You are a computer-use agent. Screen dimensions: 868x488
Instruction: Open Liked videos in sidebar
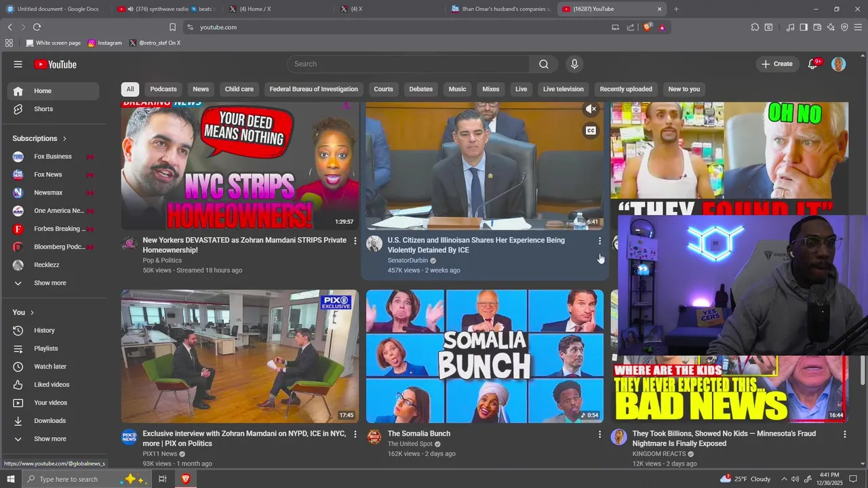(52, 384)
